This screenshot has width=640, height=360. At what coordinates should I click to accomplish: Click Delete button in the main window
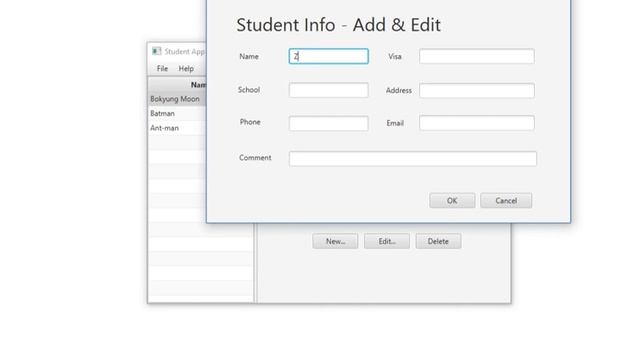(x=438, y=241)
